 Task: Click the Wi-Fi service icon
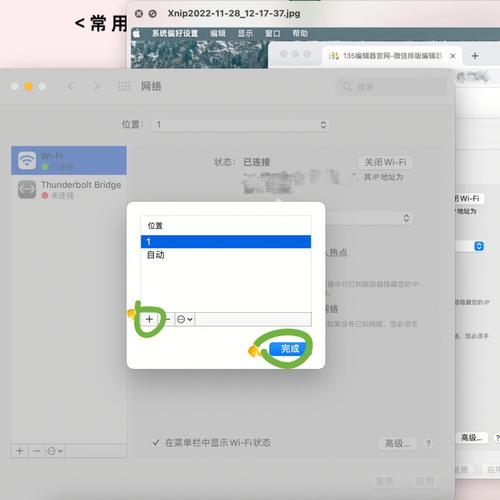coord(27,160)
